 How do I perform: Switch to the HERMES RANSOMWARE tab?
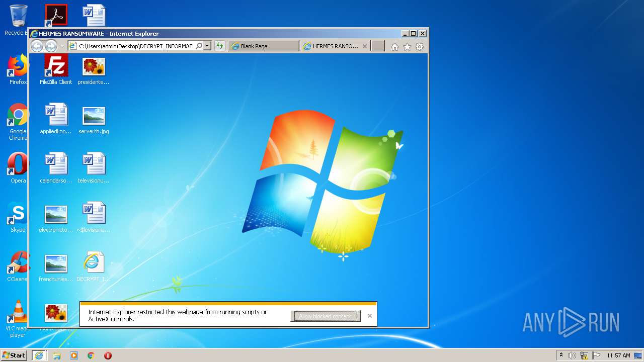click(x=331, y=46)
